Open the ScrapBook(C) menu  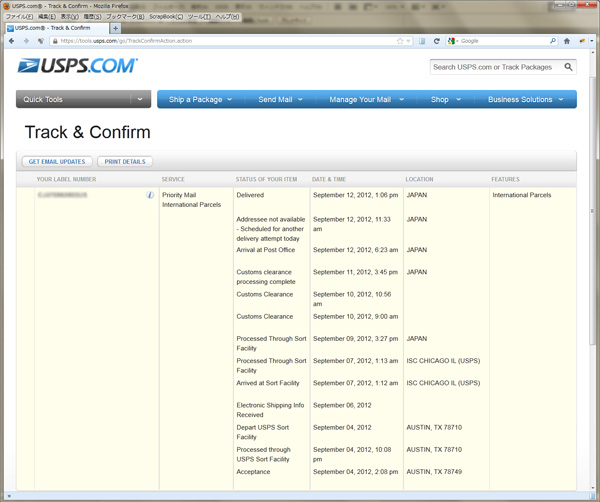coord(166,16)
